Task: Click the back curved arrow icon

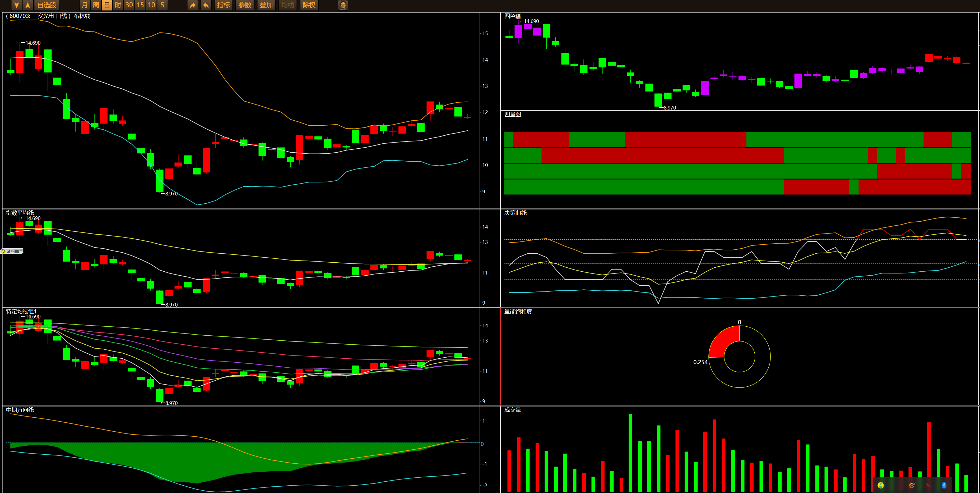Action: pyautogui.click(x=206, y=5)
